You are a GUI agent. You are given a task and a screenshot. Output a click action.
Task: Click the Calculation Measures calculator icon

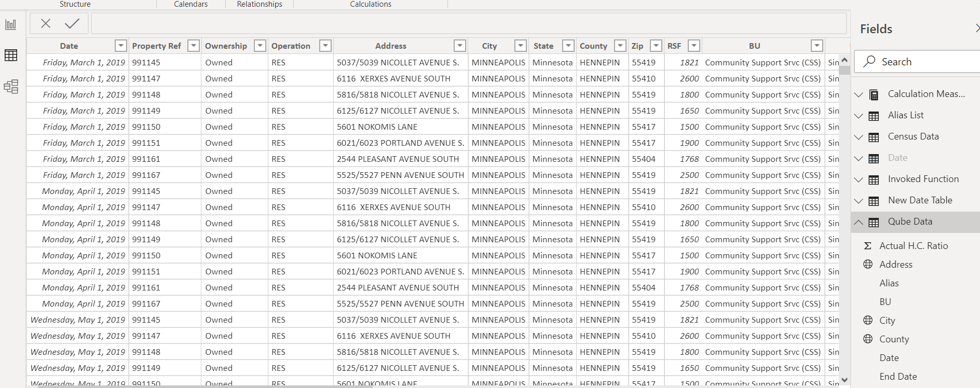pyautogui.click(x=874, y=94)
